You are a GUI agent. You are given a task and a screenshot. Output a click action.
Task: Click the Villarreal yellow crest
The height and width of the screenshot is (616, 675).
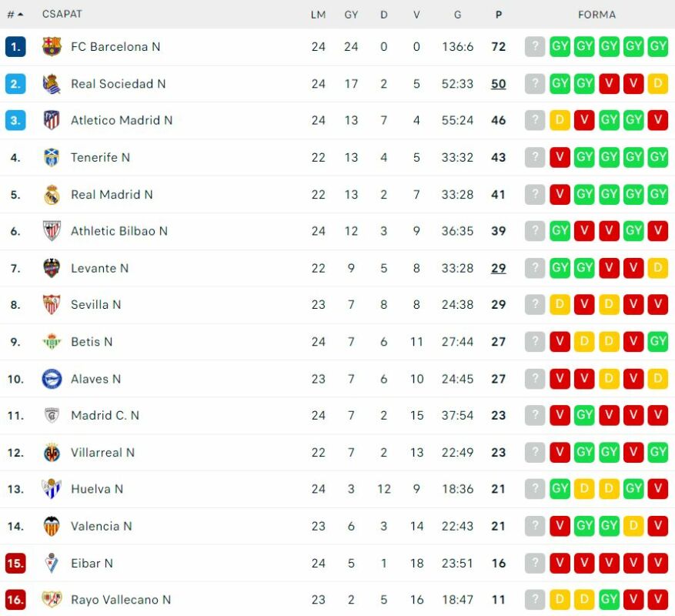(x=52, y=453)
